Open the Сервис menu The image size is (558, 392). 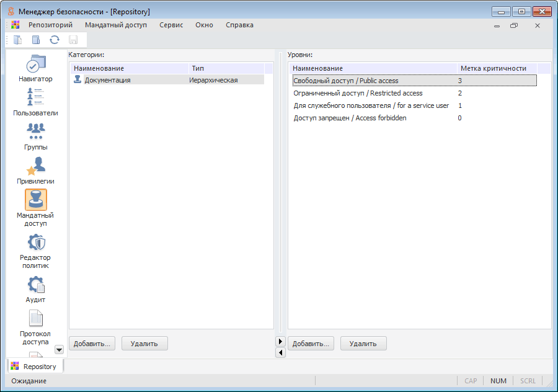(x=171, y=25)
